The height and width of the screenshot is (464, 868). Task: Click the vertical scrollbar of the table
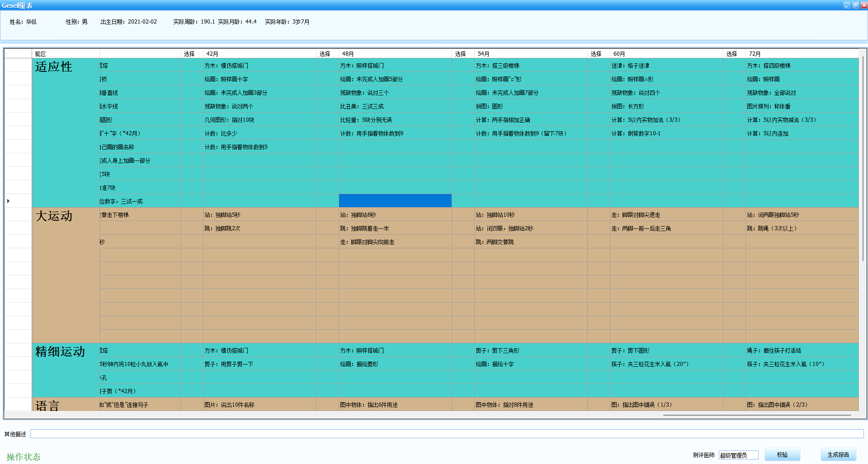point(863,158)
